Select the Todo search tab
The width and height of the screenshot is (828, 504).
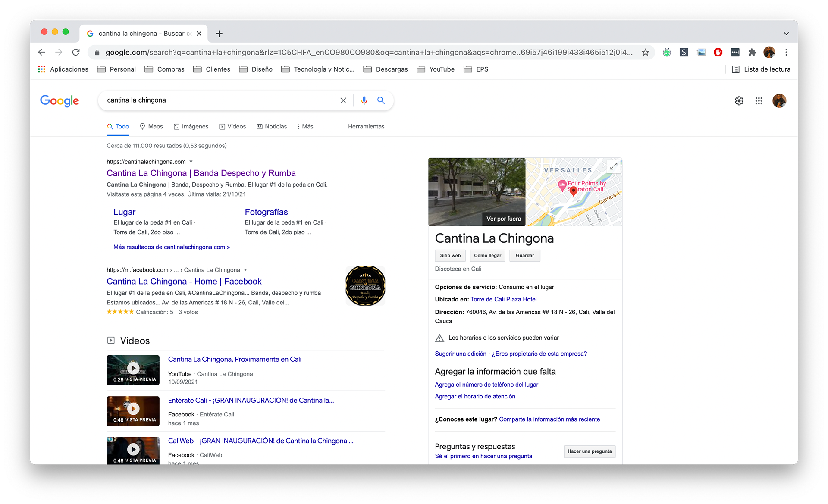pyautogui.click(x=118, y=126)
